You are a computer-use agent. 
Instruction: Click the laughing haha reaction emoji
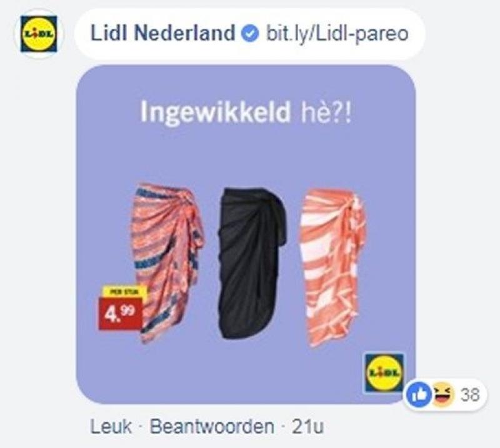(x=443, y=396)
